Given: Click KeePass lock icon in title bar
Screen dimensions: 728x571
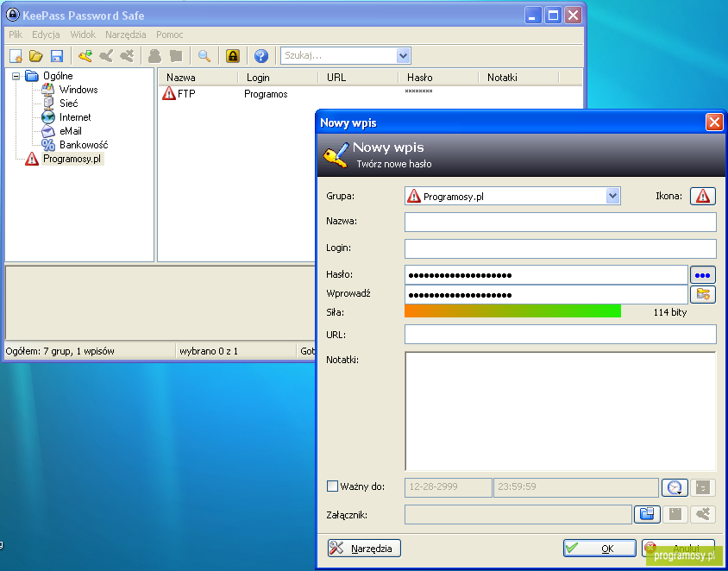Looking at the screenshot, I should [x=13, y=15].
